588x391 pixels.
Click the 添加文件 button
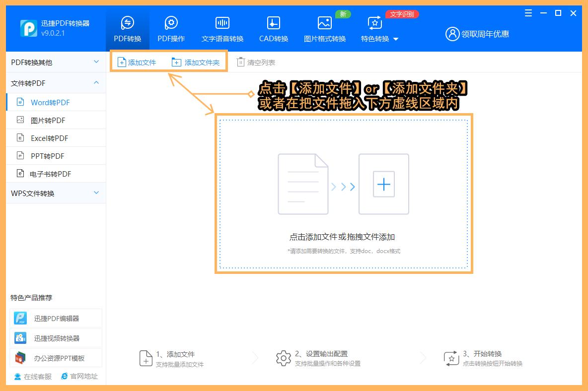137,62
